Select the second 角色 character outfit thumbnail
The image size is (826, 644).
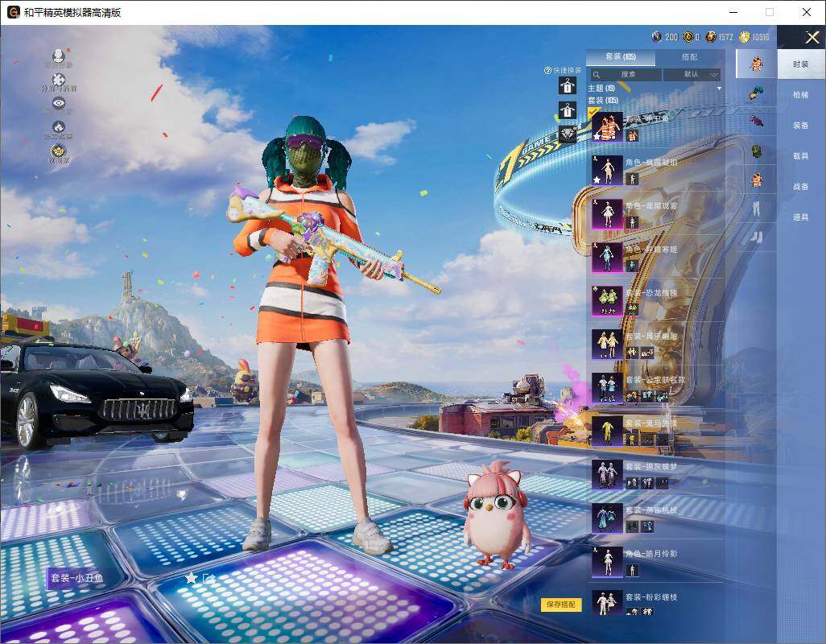point(607,214)
